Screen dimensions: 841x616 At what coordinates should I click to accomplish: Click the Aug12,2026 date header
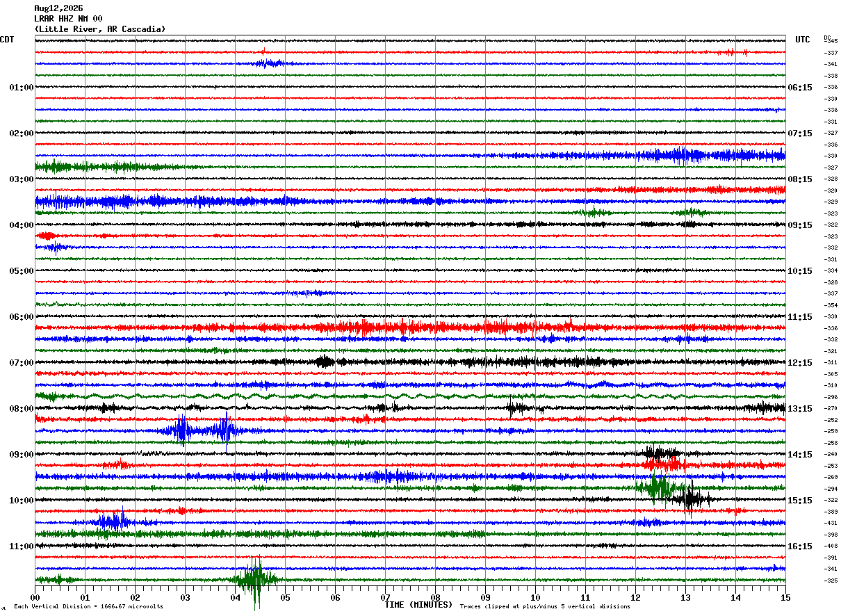click(x=58, y=8)
